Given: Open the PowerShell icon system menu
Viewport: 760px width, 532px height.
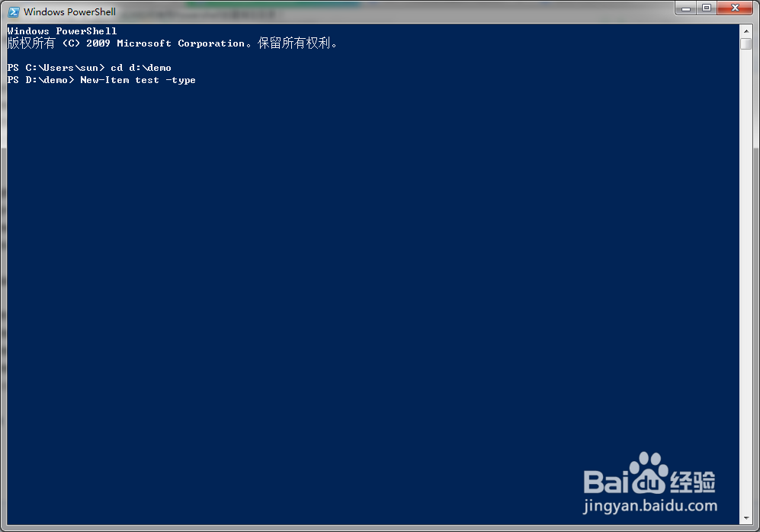Looking at the screenshot, I should point(14,11).
